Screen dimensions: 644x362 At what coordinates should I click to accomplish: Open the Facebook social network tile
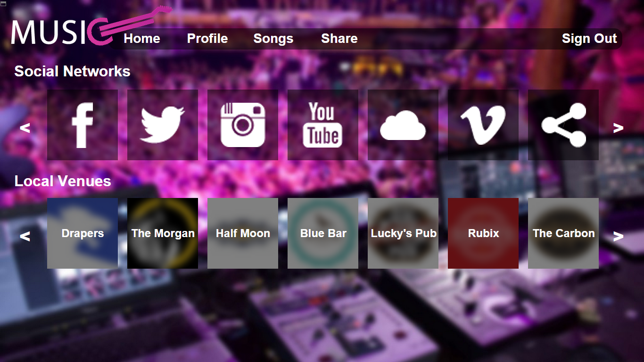(83, 125)
